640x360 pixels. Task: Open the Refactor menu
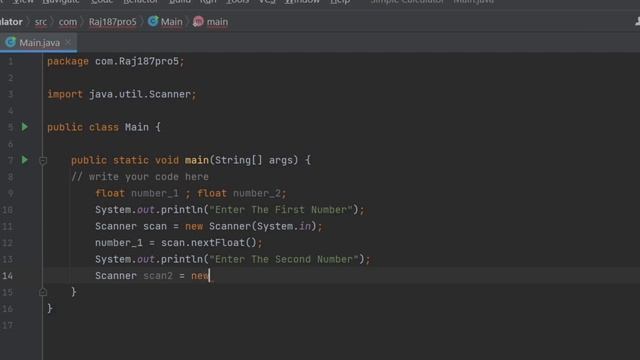point(141,2)
